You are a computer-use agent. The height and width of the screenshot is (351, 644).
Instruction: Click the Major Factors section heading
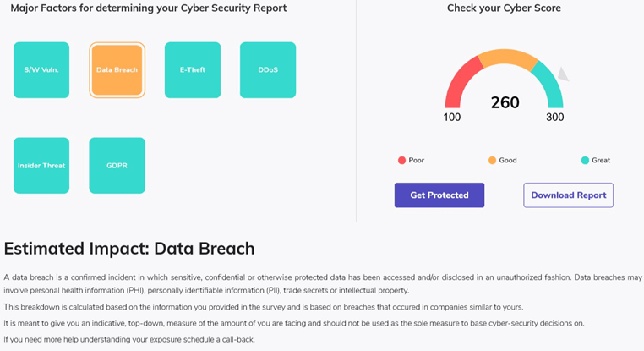click(x=149, y=8)
